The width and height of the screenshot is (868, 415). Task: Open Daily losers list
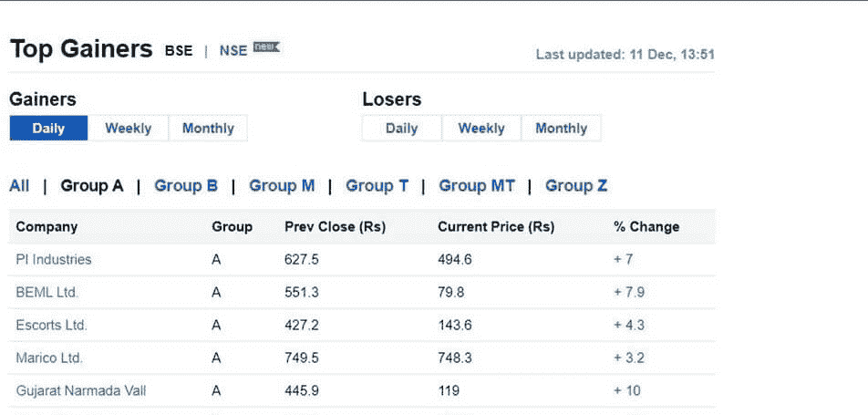point(401,128)
